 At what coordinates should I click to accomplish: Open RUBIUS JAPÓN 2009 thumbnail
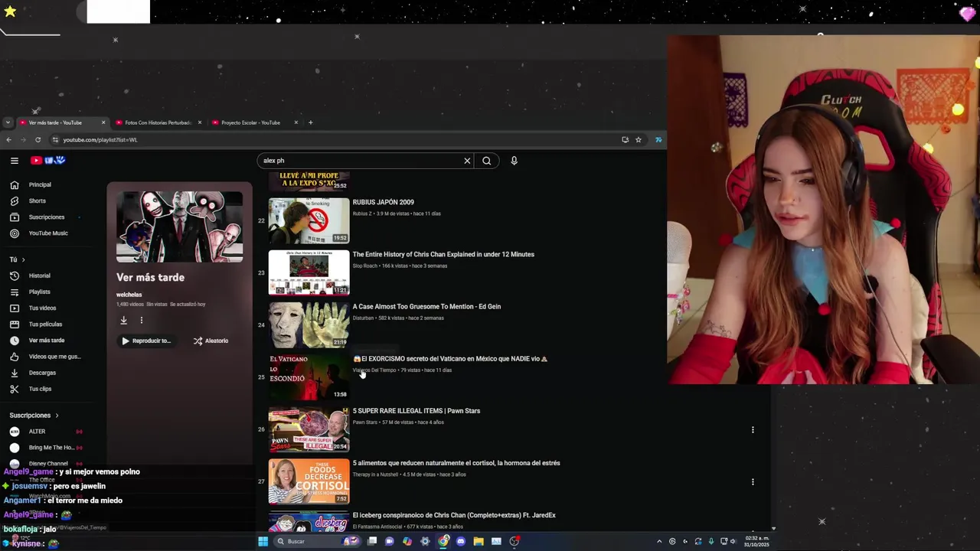click(309, 220)
